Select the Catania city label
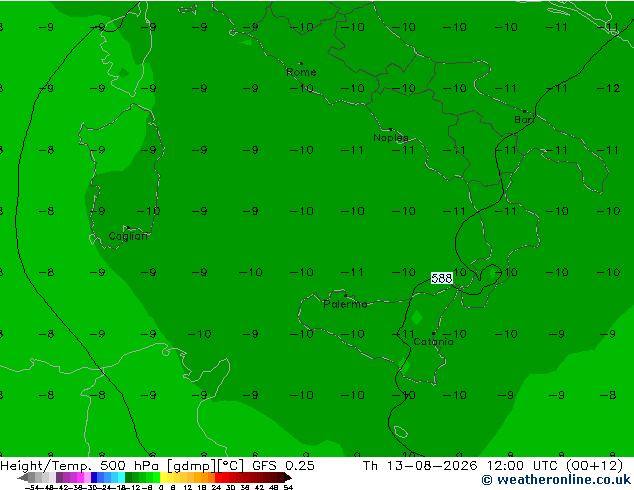634x490 pixels. coord(433,342)
